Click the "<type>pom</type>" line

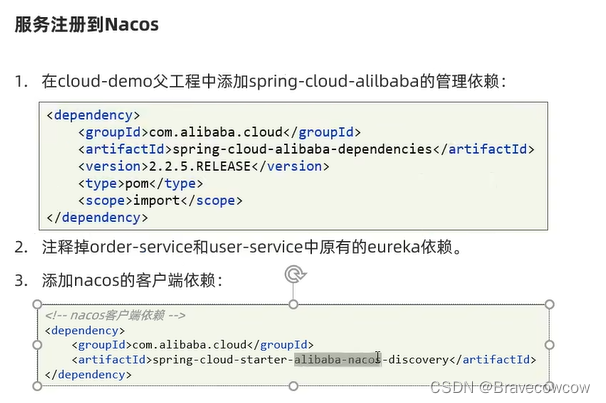click(x=141, y=184)
